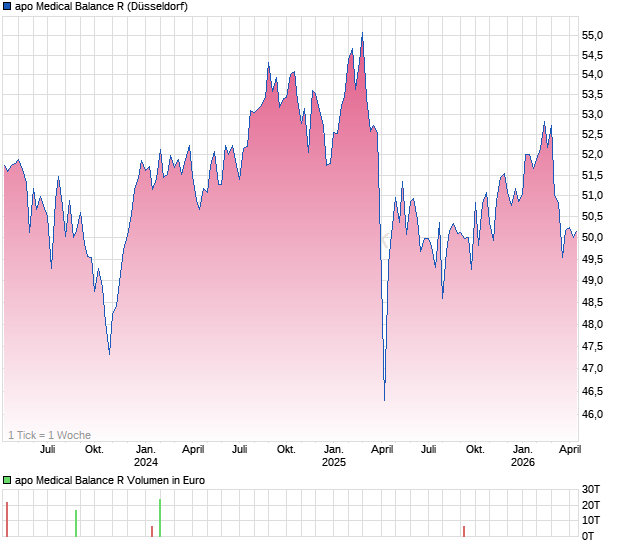Select the 'Jan. 2025' marker on the time axis

point(334,456)
